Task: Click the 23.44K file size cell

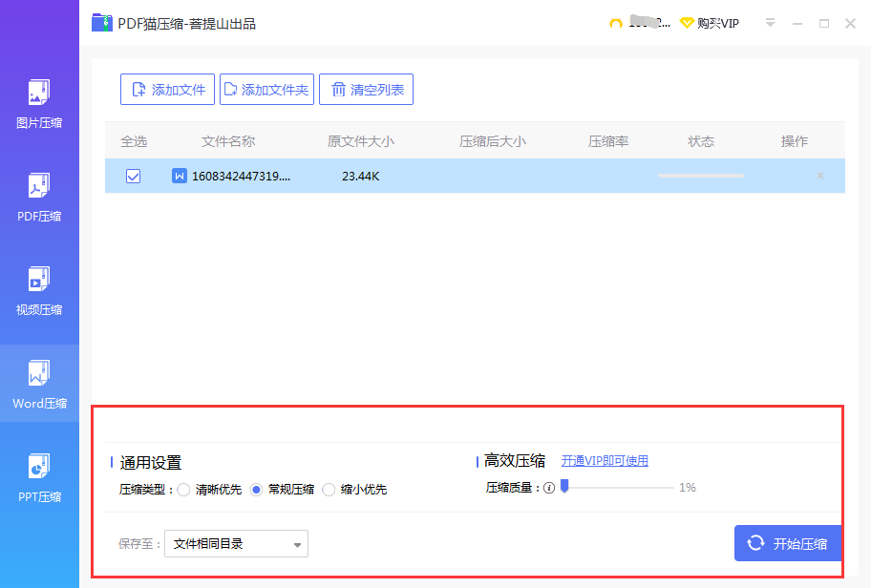Action: coord(360,177)
